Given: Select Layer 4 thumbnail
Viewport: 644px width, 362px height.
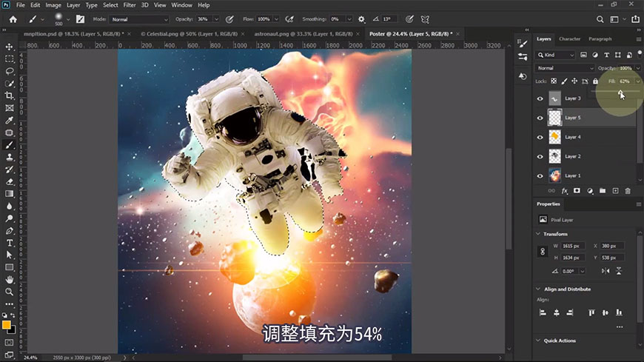Looking at the screenshot, I should pyautogui.click(x=555, y=137).
